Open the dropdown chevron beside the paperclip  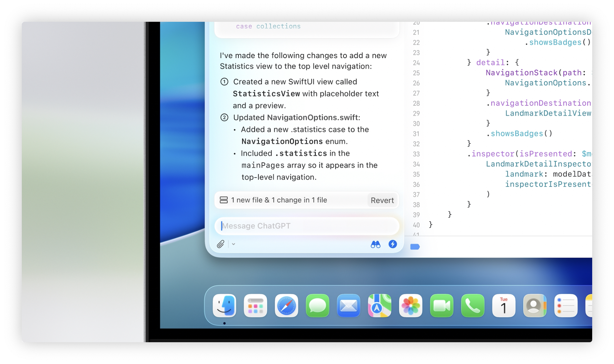[x=234, y=244]
